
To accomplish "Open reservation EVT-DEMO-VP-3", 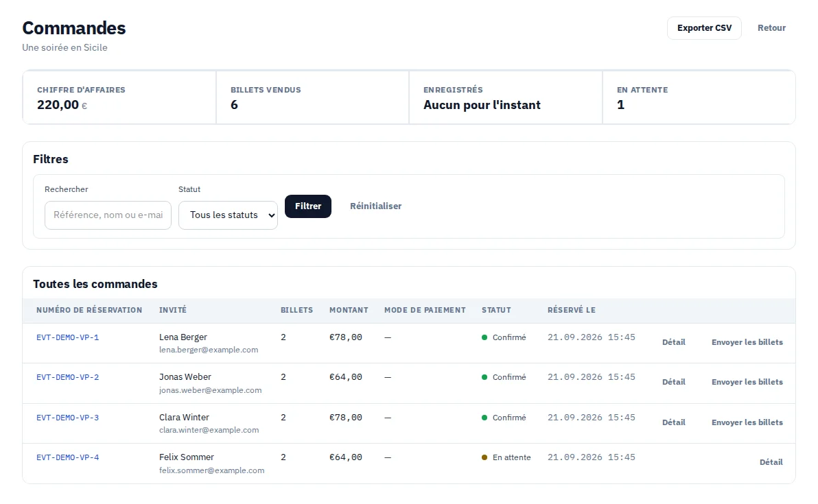I will [x=68, y=418].
